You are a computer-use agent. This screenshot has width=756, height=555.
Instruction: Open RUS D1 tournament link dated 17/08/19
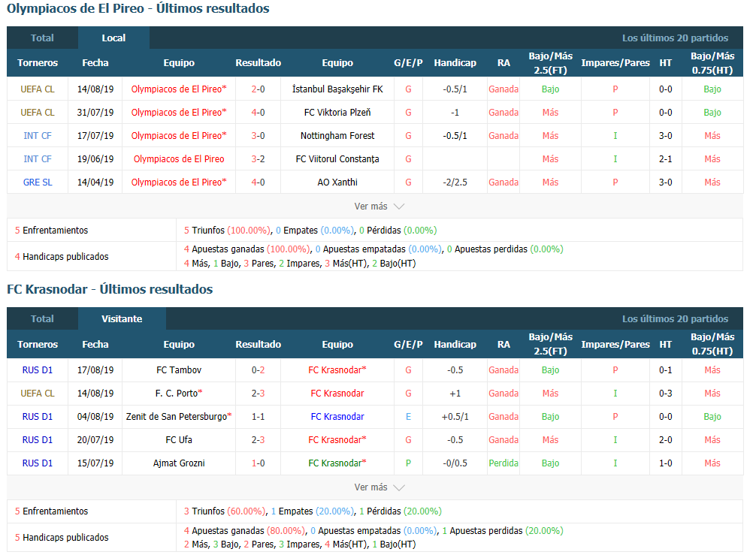[38, 370]
